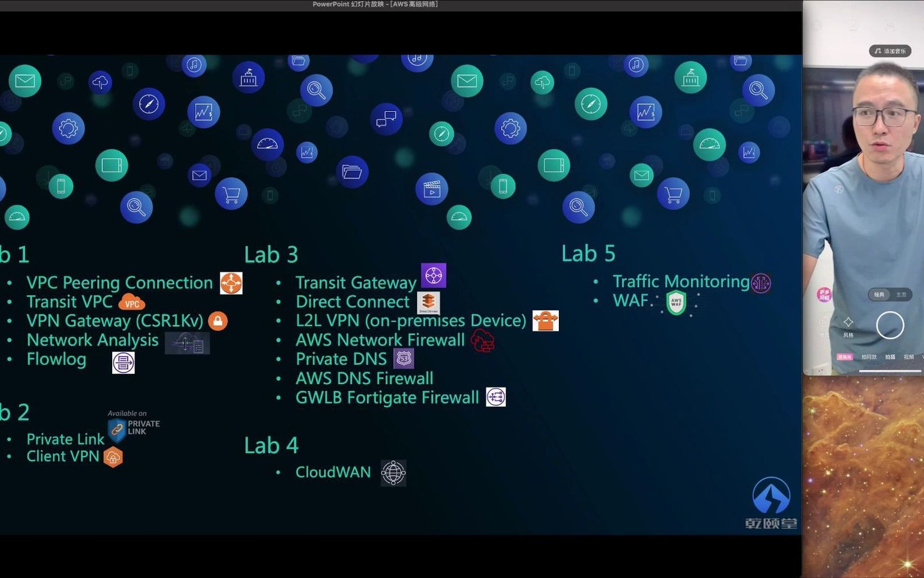
Task: Click the Flowlog icon
Action: (123, 363)
